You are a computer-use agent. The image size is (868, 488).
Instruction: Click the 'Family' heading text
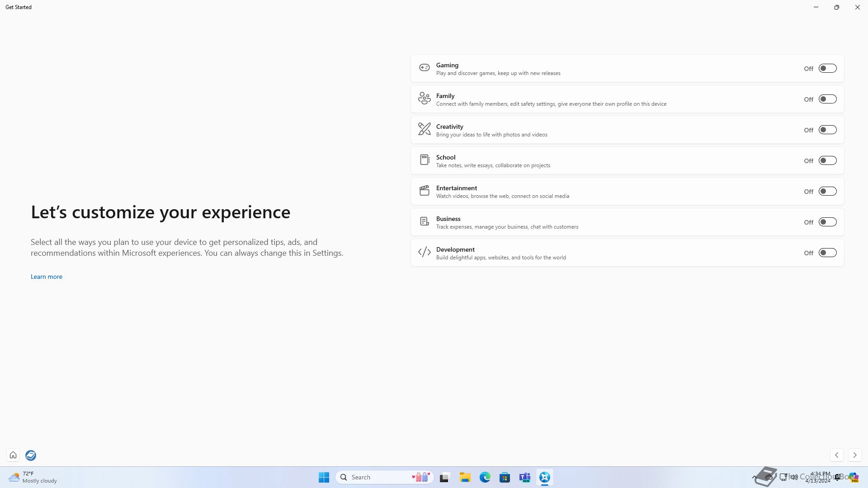coord(445,96)
